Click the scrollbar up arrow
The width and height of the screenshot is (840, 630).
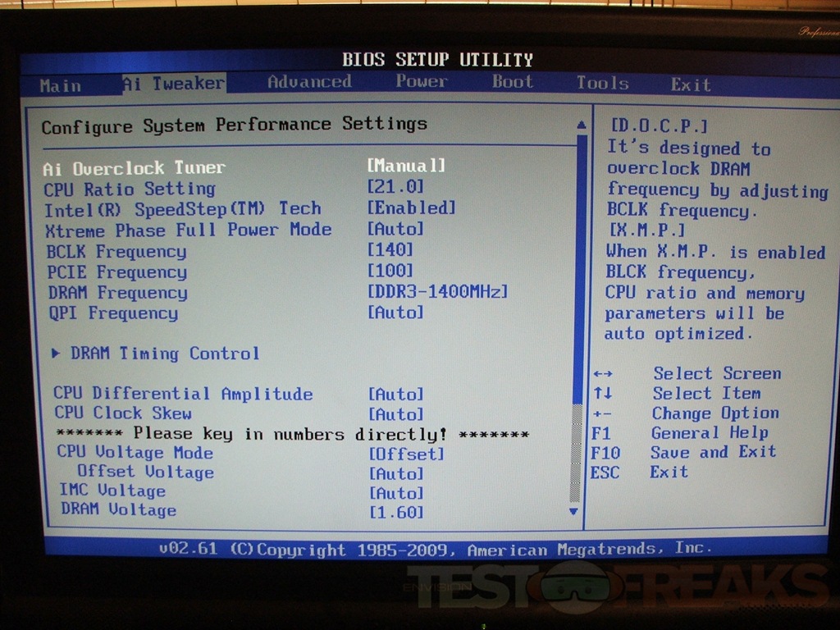click(x=581, y=125)
